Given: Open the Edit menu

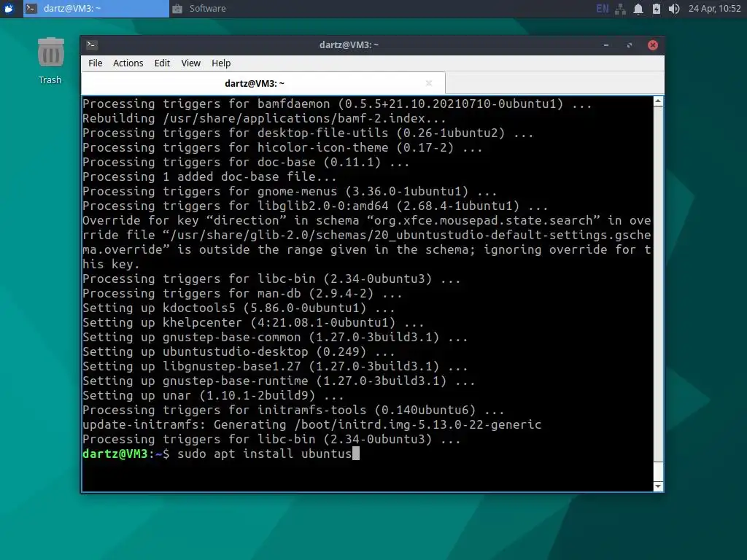Looking at the screenshot, I should click(162, 63).
